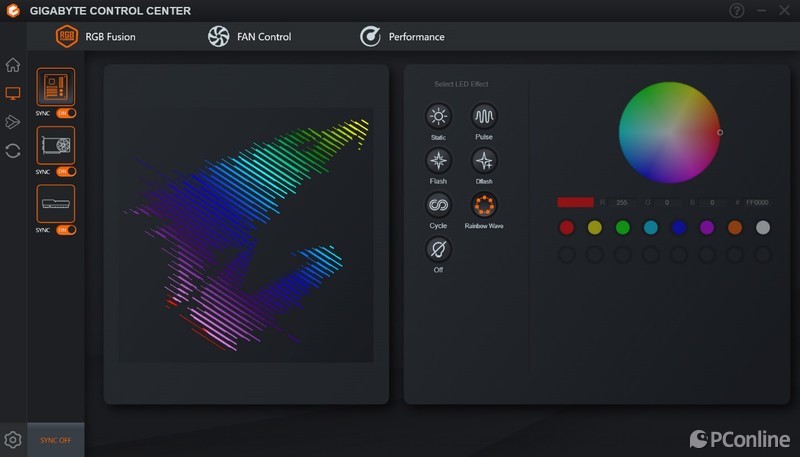This screenshot has height=457, width=800.
Task: Click the update refresh sidebar icon
Action: tap(13, 151)
